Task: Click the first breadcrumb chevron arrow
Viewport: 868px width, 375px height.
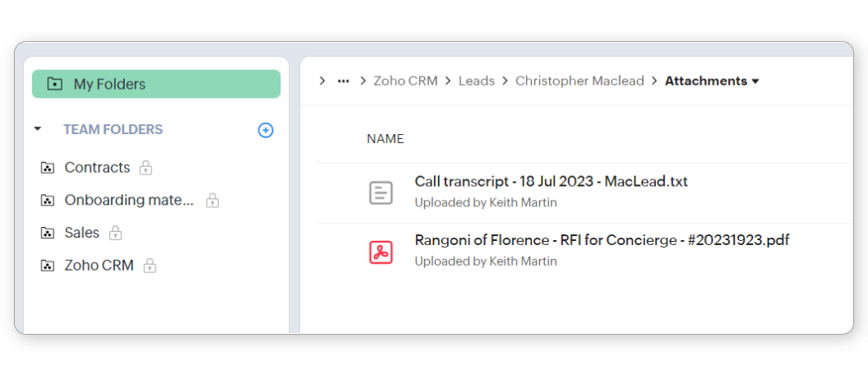Action: click(x=322, y=81)
